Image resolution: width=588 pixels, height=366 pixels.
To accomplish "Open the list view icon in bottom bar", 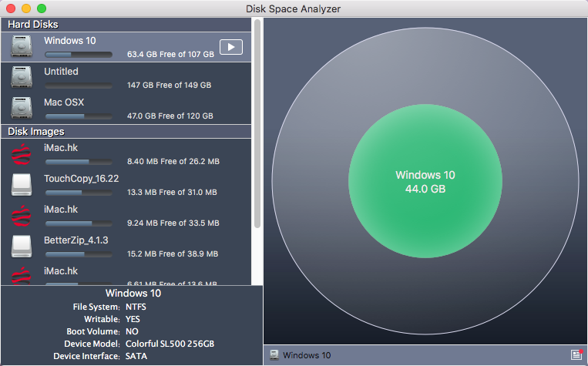I will (x=576, y=354).
